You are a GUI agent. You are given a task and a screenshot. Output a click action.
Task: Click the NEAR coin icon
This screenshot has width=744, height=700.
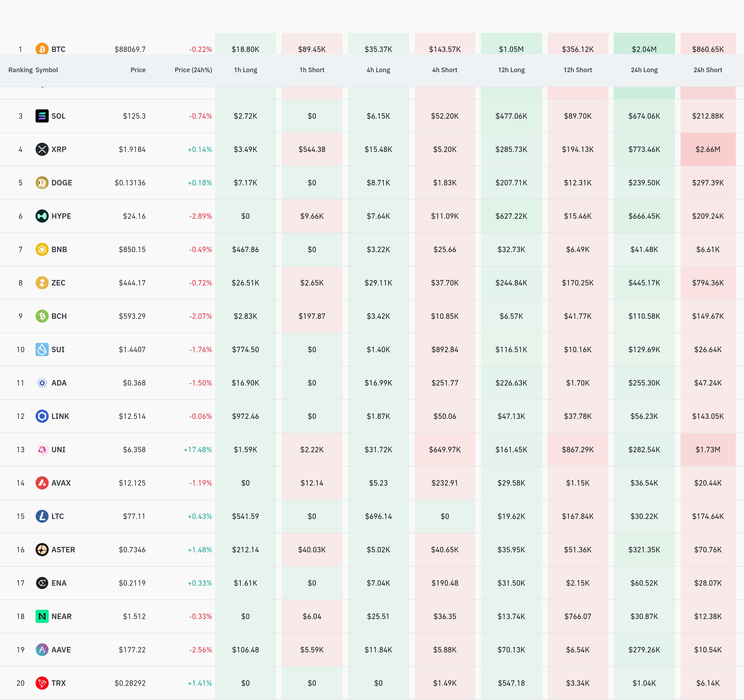click(x=42, y=616)
